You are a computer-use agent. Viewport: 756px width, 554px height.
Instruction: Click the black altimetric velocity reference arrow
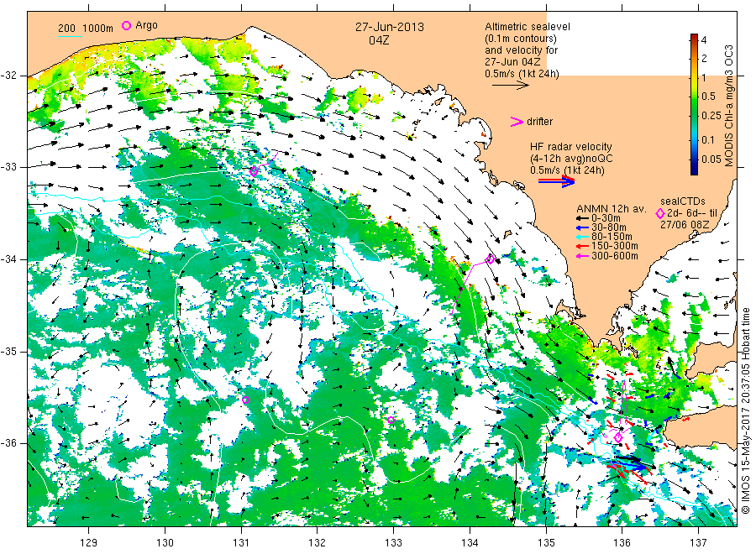coord(511,86)
